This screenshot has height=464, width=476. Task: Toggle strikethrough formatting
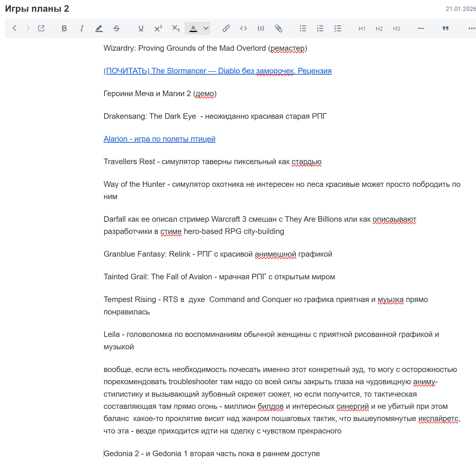click(116, 29)
